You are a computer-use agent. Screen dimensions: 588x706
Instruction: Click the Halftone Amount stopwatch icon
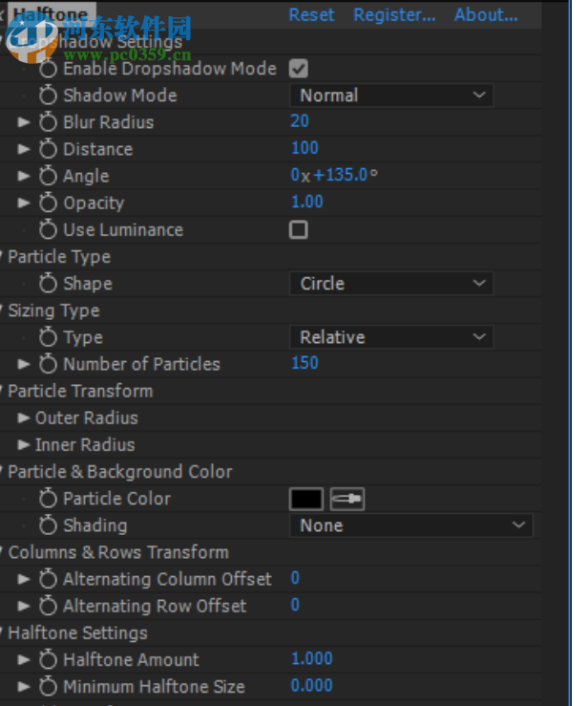49,660
